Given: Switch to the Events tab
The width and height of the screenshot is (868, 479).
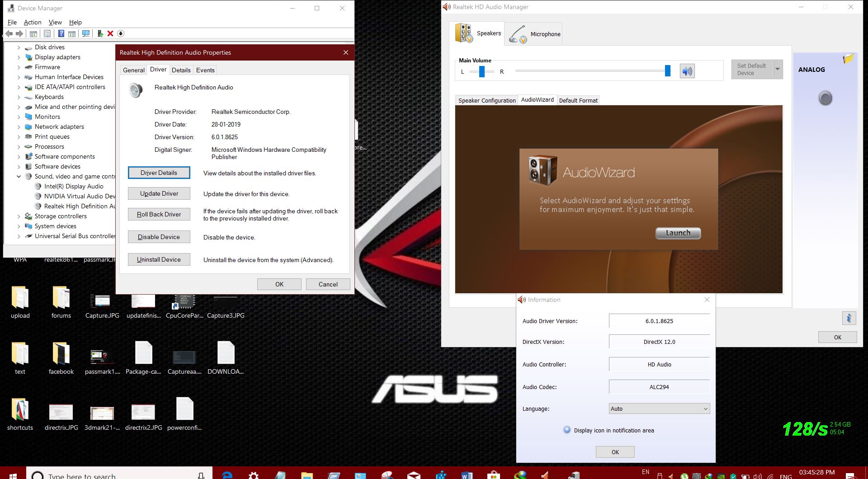Looking at the screenshot, I should point(205,70).
